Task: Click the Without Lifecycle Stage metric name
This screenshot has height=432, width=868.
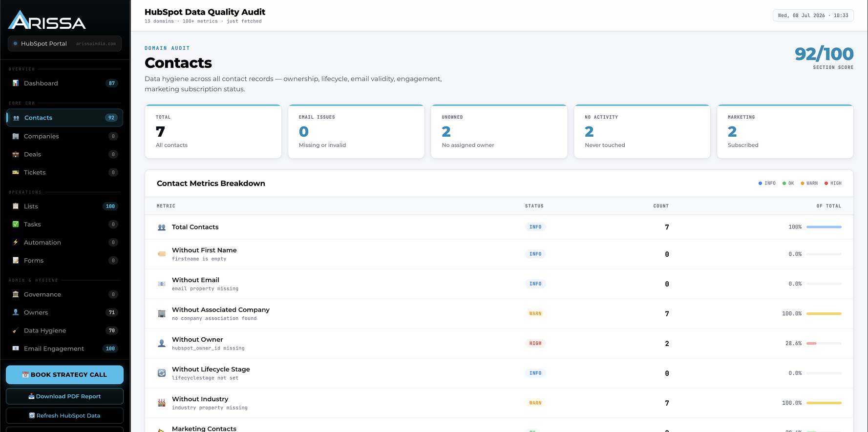Action: pos(211,369)
